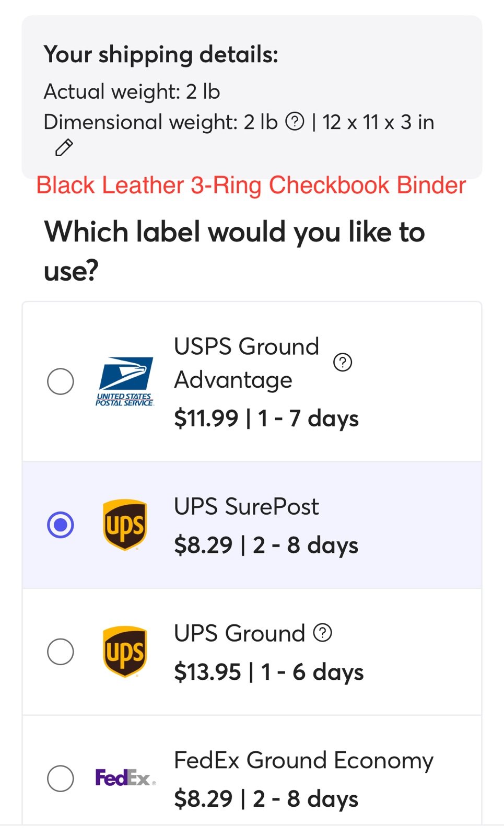
Task: Select USPS Ground Advantage radio button
Action: click(x=61, y=381)
